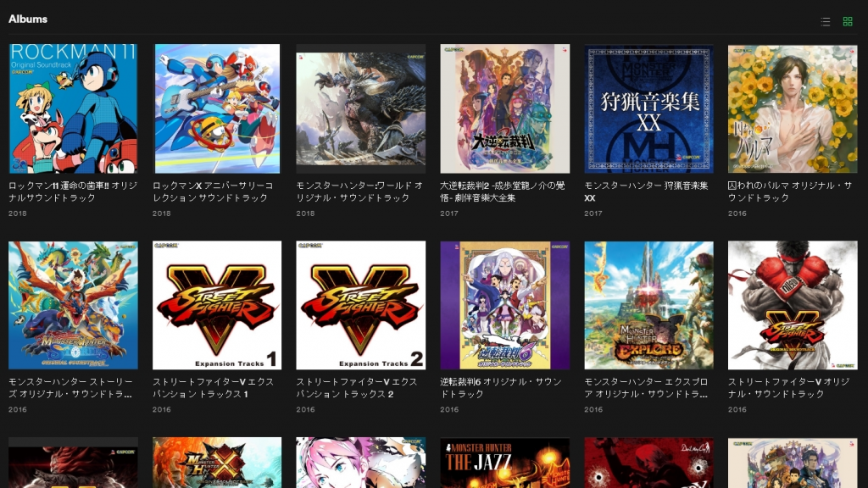Open the yellow flowers 囚われのパルマ cover
This screenshot has width=868, height=488.
[793, 108]
